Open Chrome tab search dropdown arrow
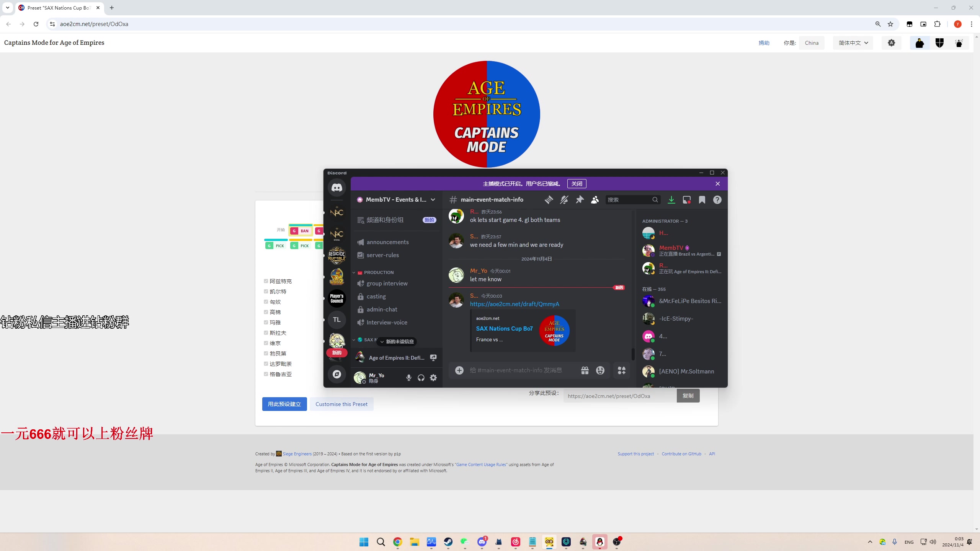 pos(8,8)
